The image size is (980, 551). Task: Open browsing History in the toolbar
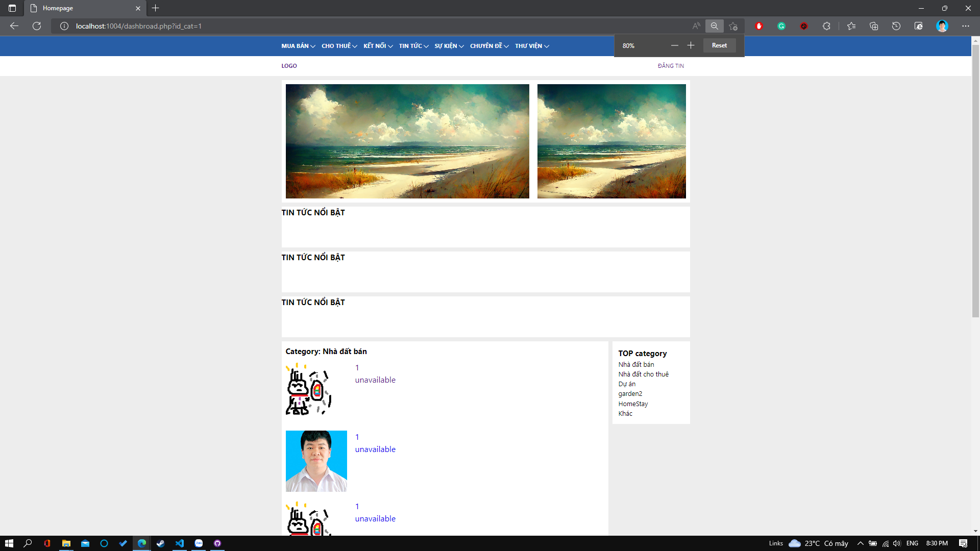pos(897,26)
